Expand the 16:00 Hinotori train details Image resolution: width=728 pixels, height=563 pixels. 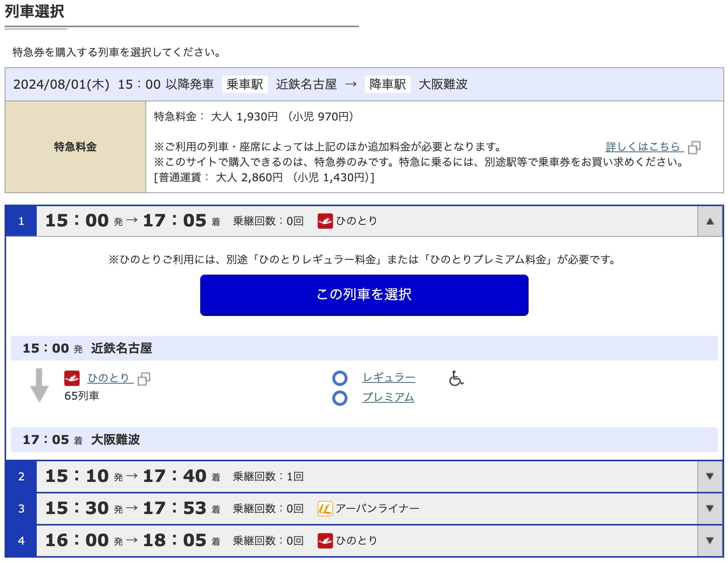click(710, 541)
